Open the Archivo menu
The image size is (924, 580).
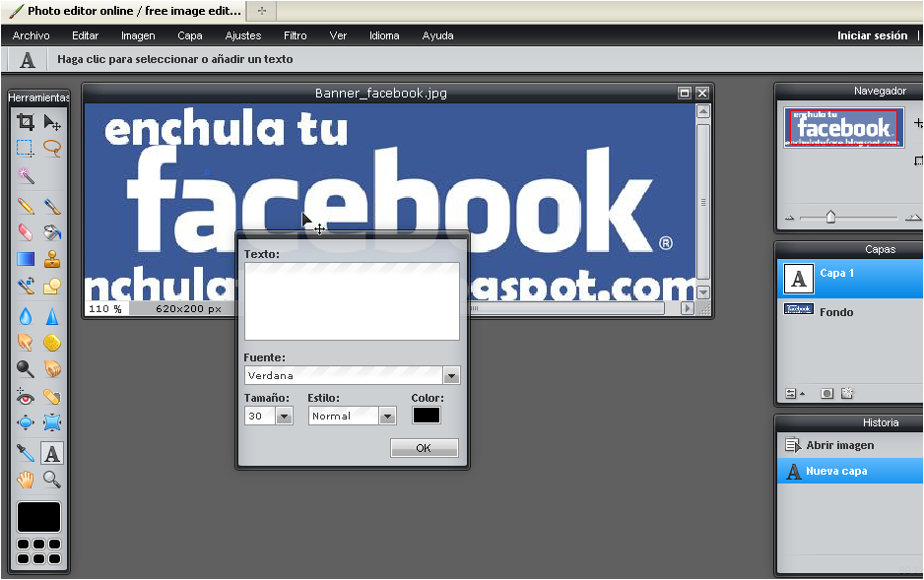coord(31,35)
